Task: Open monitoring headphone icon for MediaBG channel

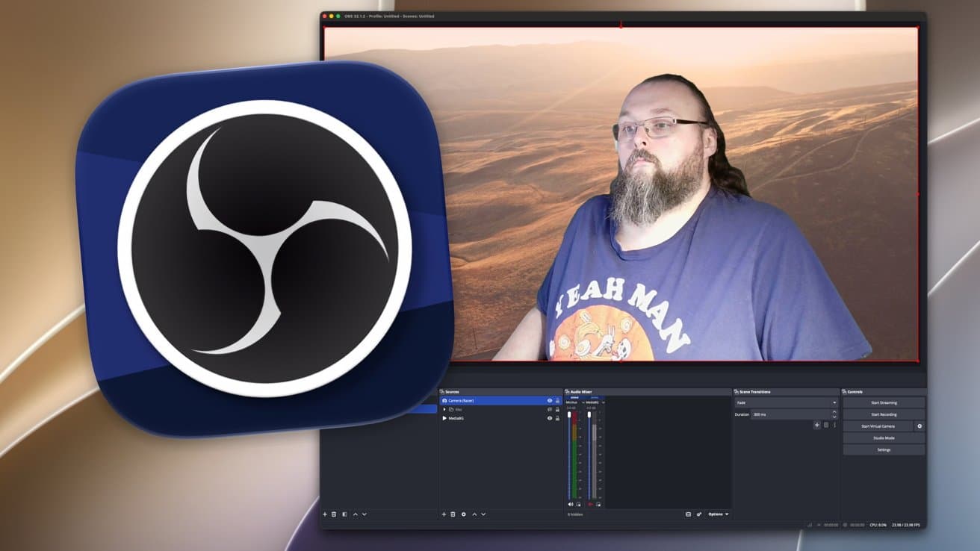Action: tap(598, 505)
